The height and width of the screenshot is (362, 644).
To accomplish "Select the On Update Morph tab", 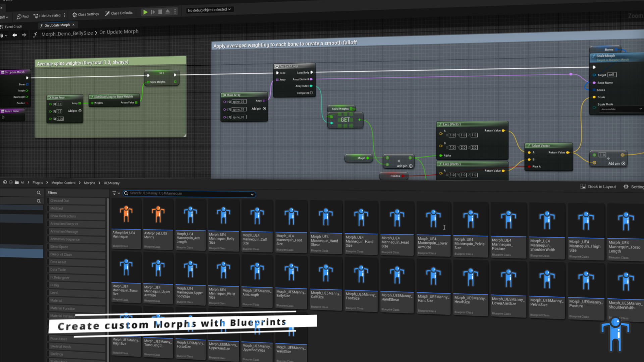I will click(57, 25).
